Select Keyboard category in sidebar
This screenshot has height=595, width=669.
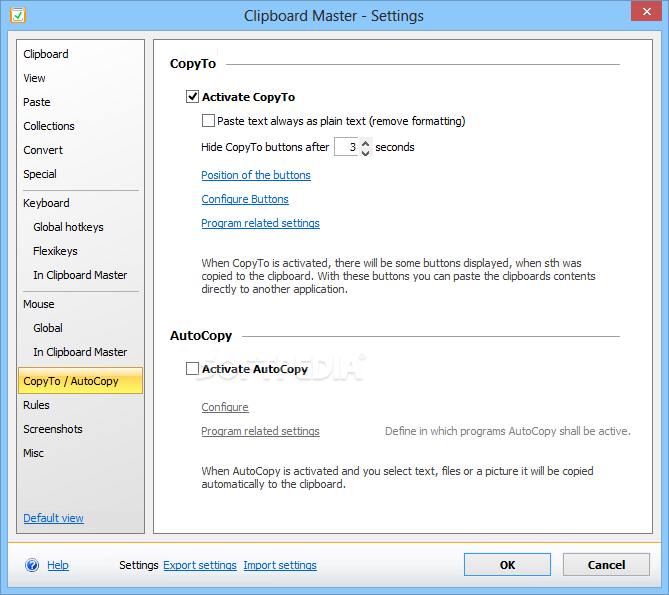[47, 203]
